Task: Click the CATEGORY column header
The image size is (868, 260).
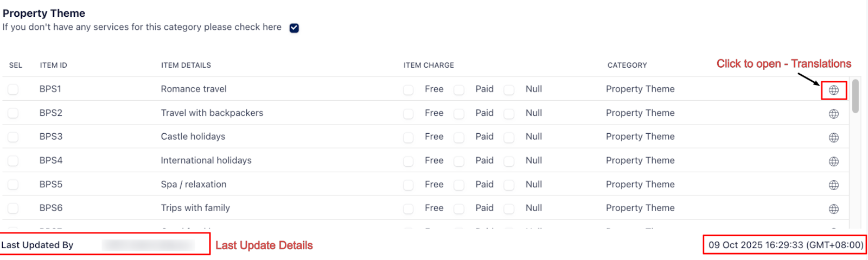Action: [x=627, y=65]
